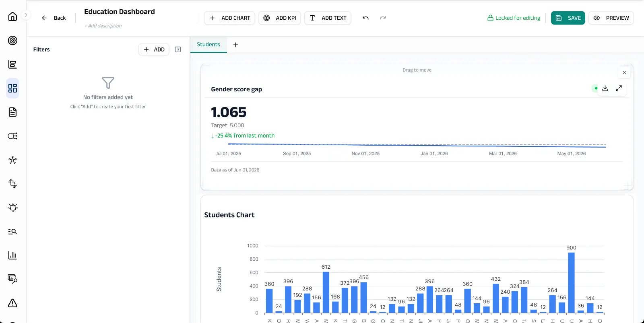Preview the dashboard

(x=611, y=18)
